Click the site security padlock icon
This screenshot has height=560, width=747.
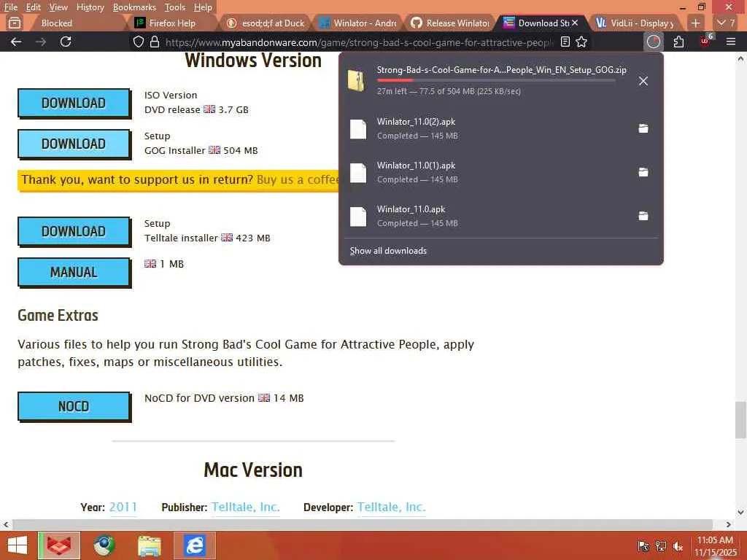pos(155,42)
